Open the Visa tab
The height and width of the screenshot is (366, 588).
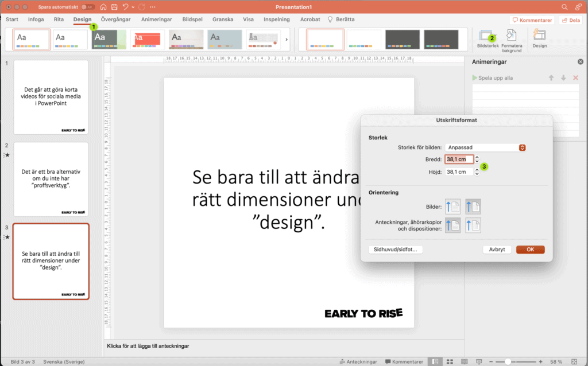[x=248, y=20]
